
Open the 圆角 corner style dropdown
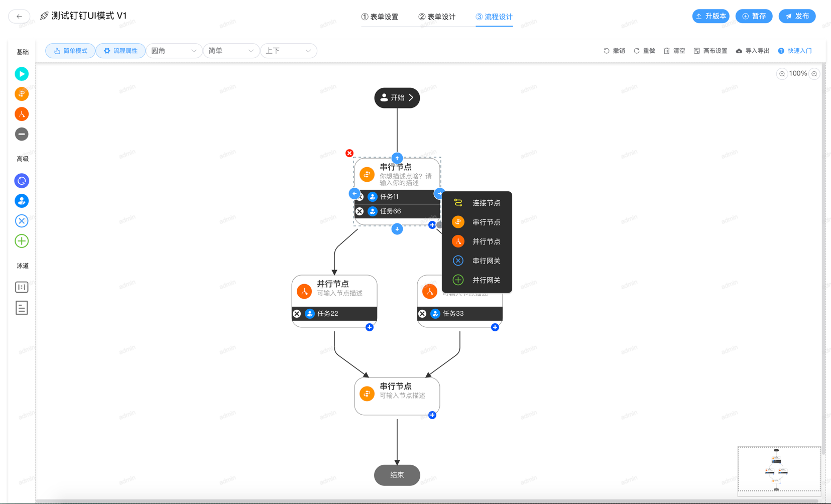click(174, 51)
